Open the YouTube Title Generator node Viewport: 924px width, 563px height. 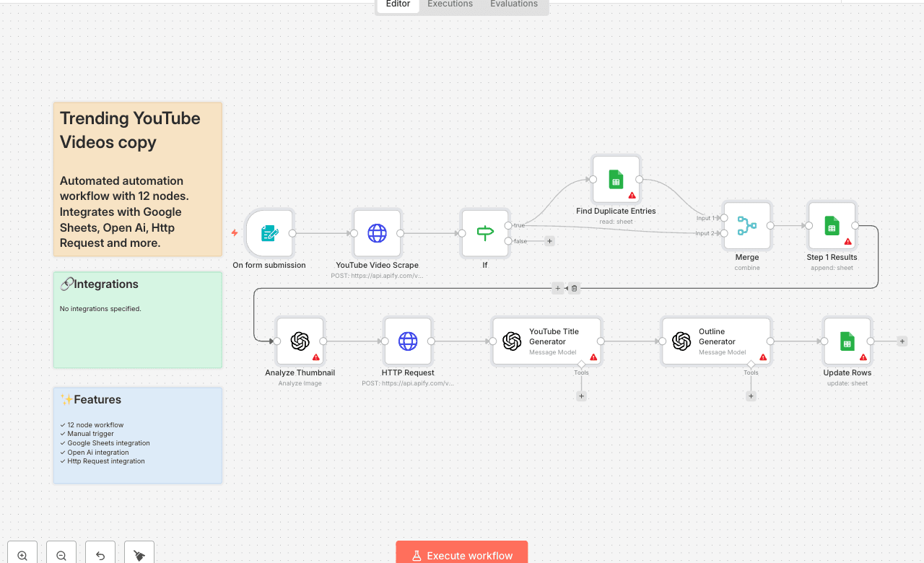point(546,341)
